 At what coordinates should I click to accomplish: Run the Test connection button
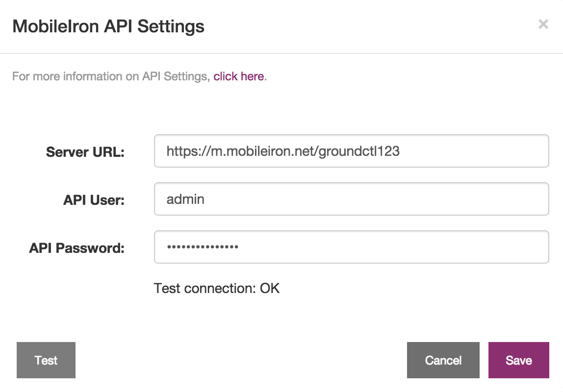46,360
